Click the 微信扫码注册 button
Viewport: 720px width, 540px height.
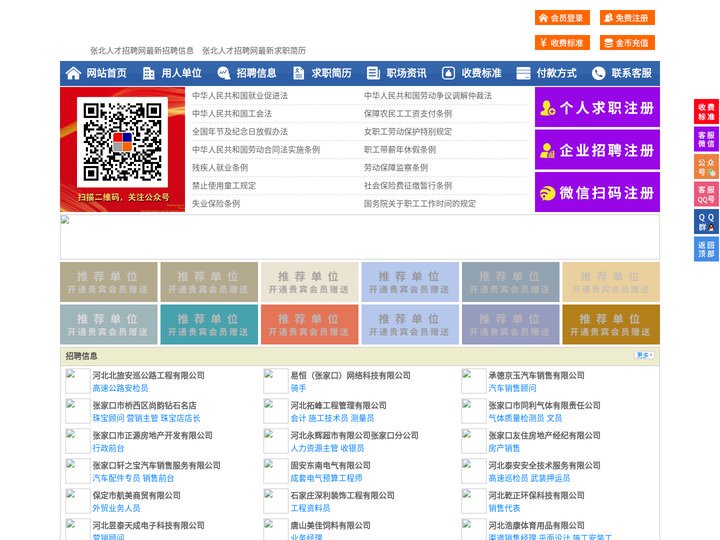[x=597, y=192]
